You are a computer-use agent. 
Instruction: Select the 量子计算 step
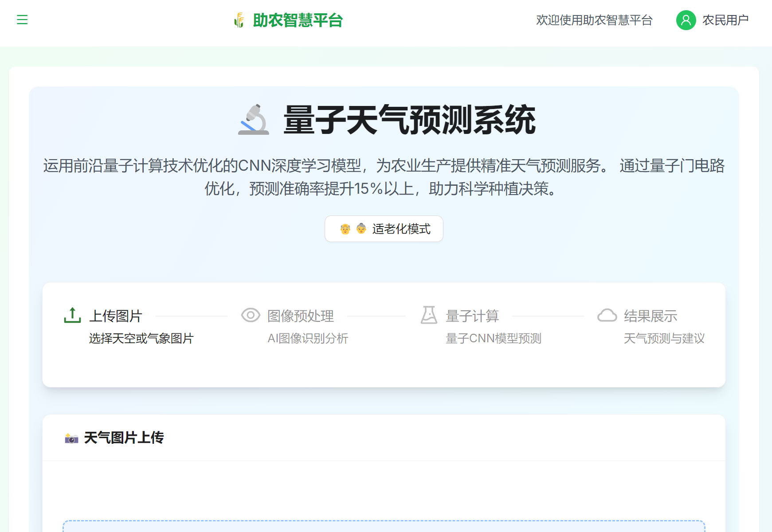click(x=472, y=316)
